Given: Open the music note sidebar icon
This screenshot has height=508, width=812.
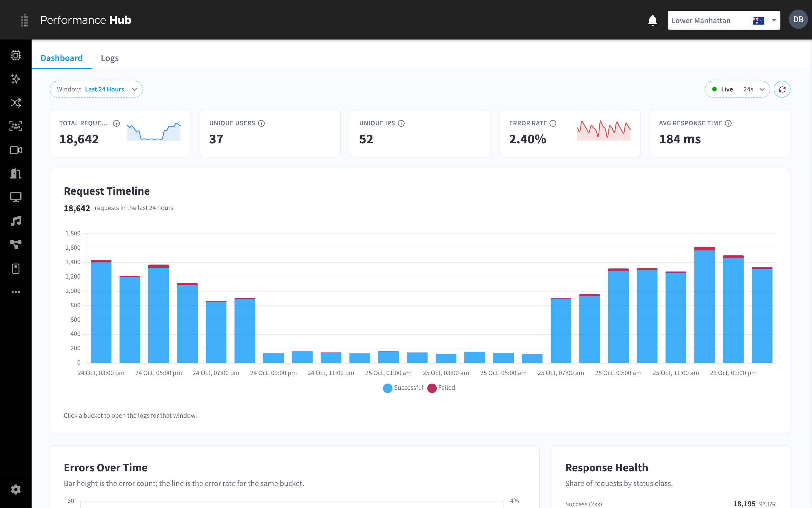Looking at the screenshot, I should tap(16, 221).
